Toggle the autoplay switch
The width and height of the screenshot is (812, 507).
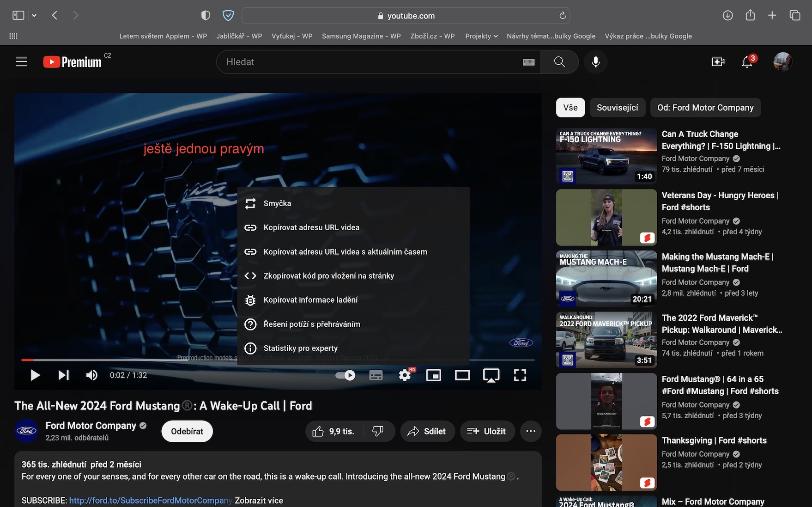[345, 375]
